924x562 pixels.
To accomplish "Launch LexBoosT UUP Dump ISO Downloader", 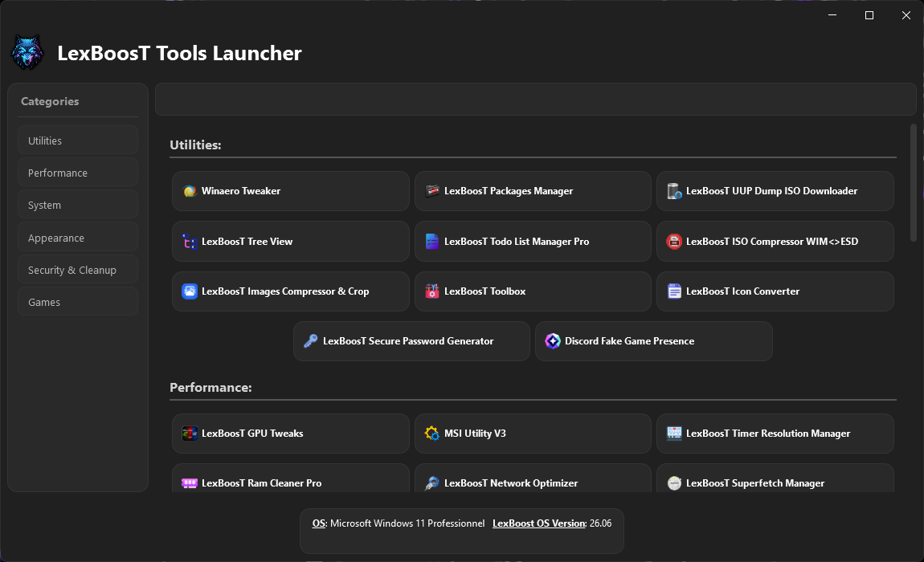I will pyautogui.click(x=775, y=191).
